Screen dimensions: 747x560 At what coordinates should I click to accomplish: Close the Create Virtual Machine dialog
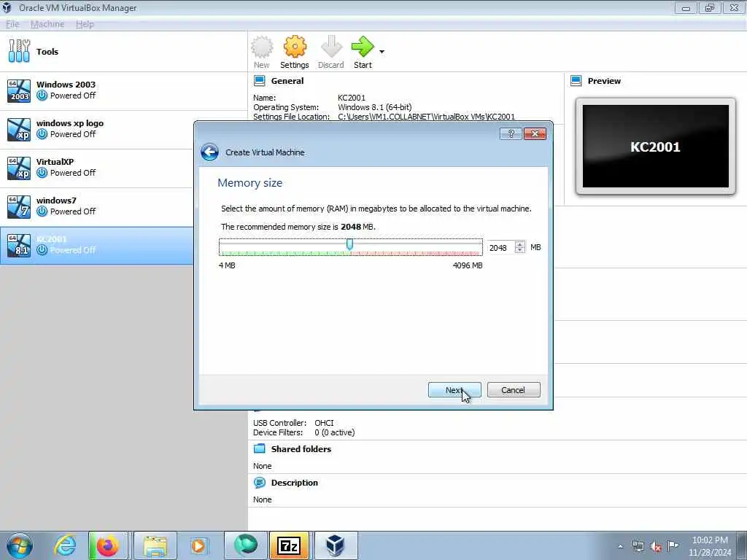click(x=535, y=134)
